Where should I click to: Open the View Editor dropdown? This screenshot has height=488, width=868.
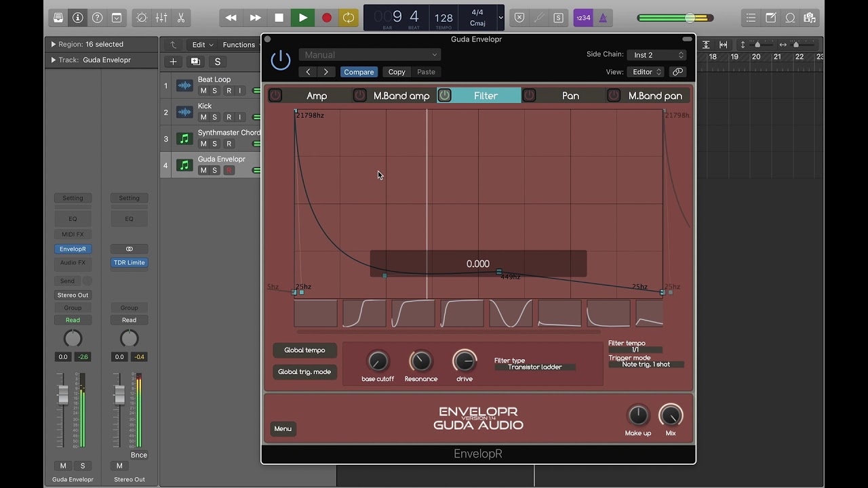pyautogui.click(x=646, y=72)
